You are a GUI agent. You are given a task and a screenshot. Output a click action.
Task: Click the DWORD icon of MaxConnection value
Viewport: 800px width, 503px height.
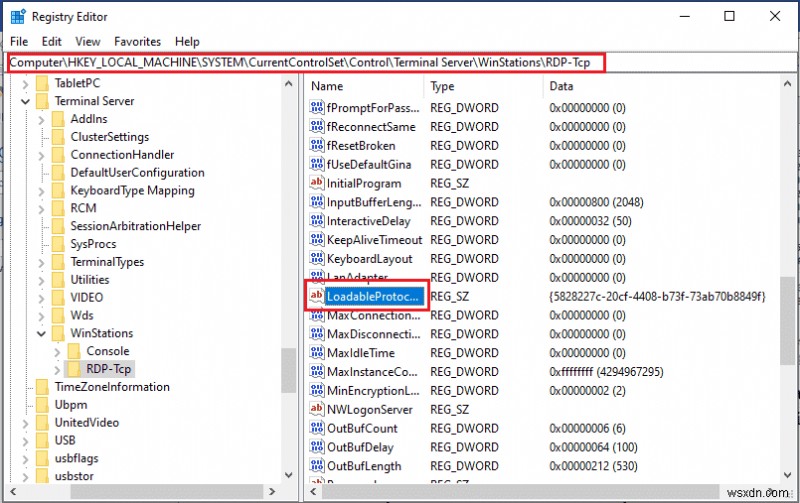(317, 315)
